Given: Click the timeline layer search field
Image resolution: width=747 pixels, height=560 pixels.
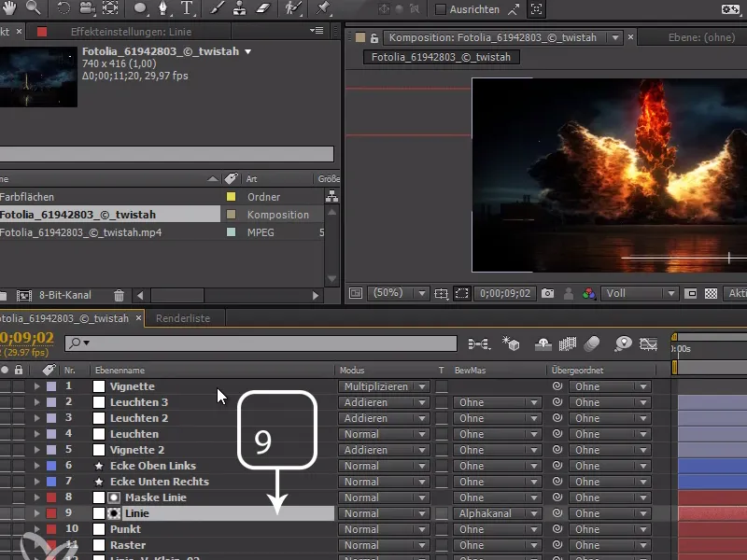Looking at the screenshot, I should point(261,343).
